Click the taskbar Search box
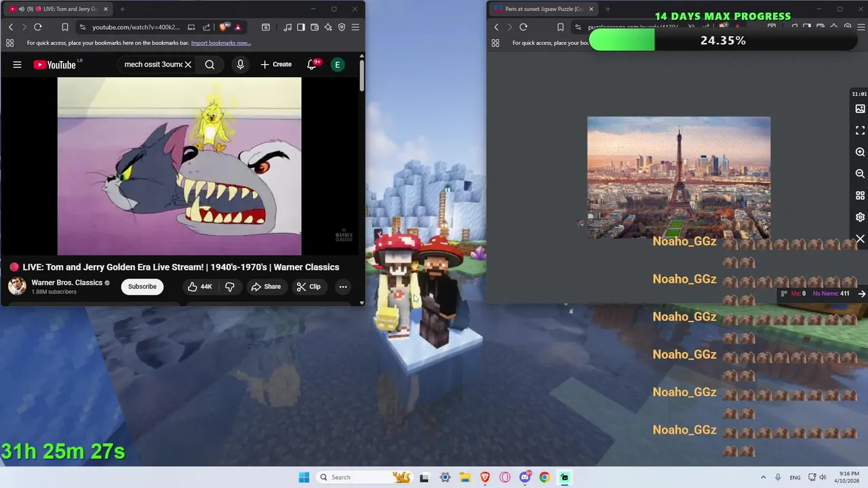Screen dimensions: 868x488 pos(365,477)
